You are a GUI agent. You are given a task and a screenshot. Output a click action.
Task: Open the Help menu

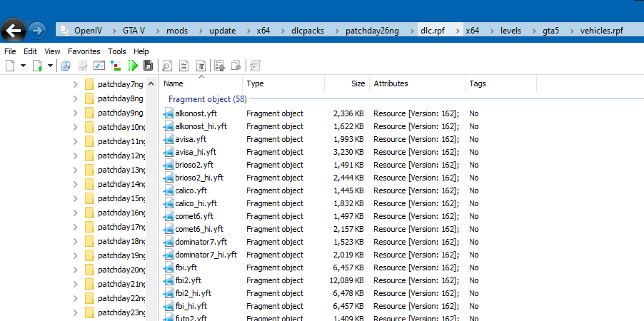coord(141,51)
